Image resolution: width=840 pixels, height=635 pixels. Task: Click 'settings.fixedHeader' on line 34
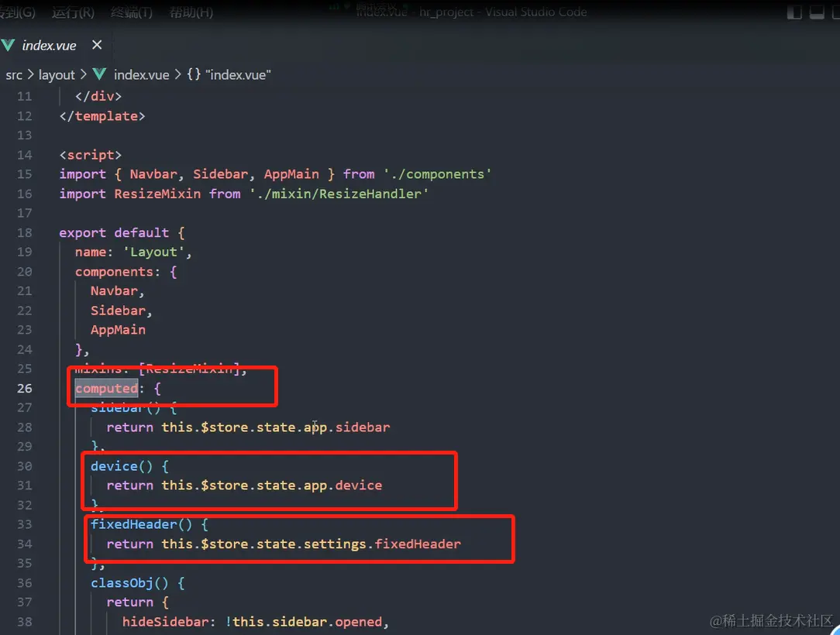click(x=383, y=544)
